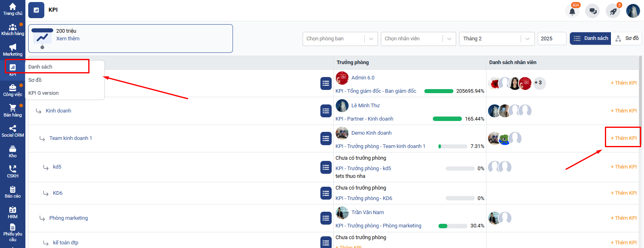The height and width of the screenshot is (248, 644).
Task: Open the Marketing sidebar module
Action: coord(12,50)
